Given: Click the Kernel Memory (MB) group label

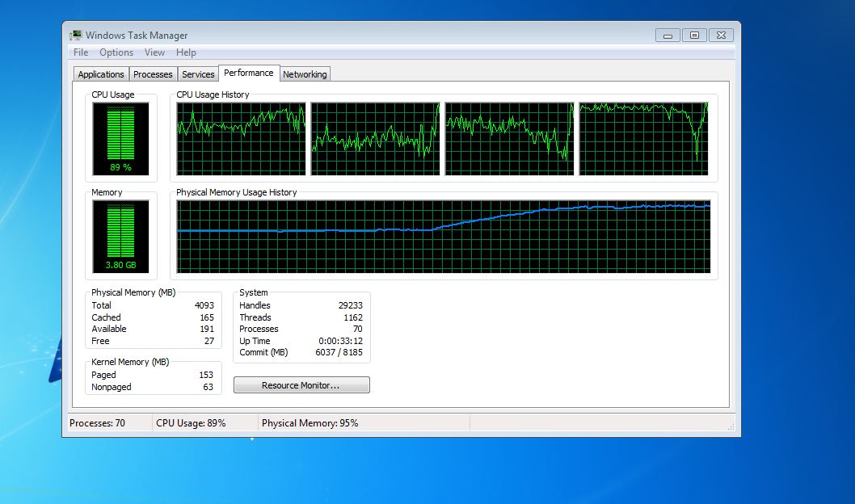Looking at the screenshot, I should click(x=130, y=362).
